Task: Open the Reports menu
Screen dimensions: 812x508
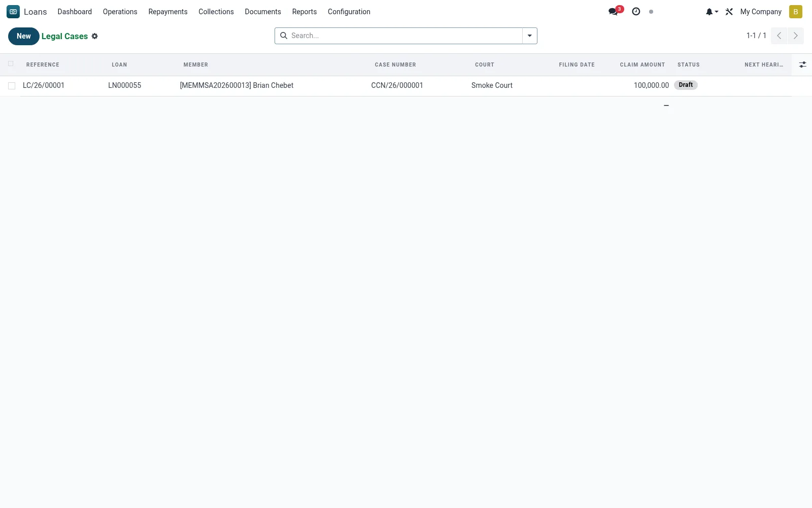Action: click(304, 12)
